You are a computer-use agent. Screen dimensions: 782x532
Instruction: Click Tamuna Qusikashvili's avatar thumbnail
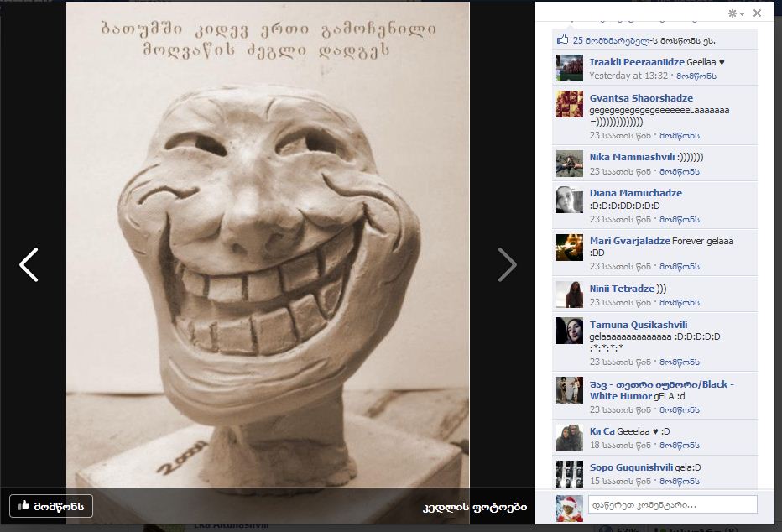point(570,331)
